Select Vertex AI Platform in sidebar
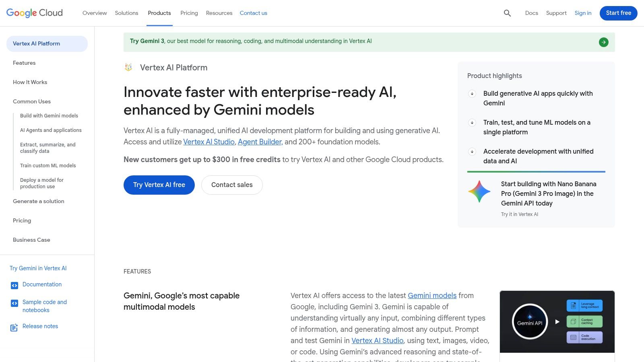The width and height of the screenshot is (644, 362). tap(47, 44)
